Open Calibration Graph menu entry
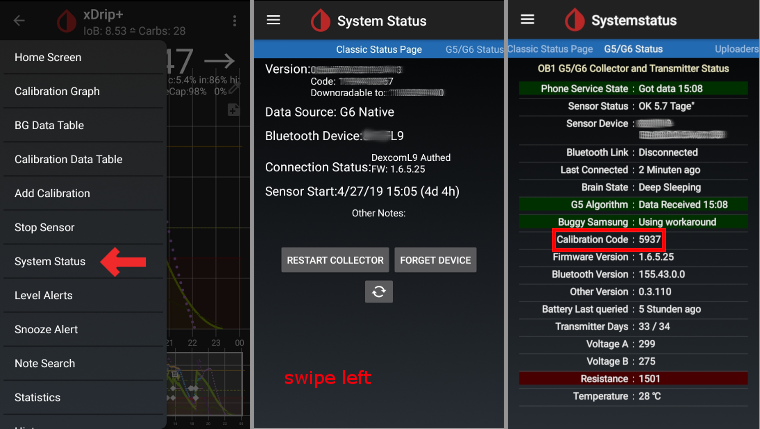The image size is (760, 429). pos(83,91)
